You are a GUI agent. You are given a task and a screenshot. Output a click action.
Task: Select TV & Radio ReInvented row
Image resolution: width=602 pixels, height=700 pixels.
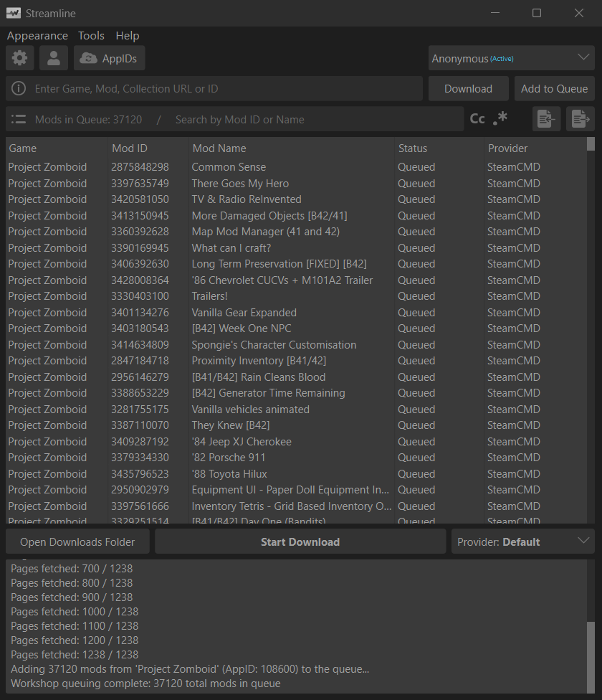[x=296, y=199]
